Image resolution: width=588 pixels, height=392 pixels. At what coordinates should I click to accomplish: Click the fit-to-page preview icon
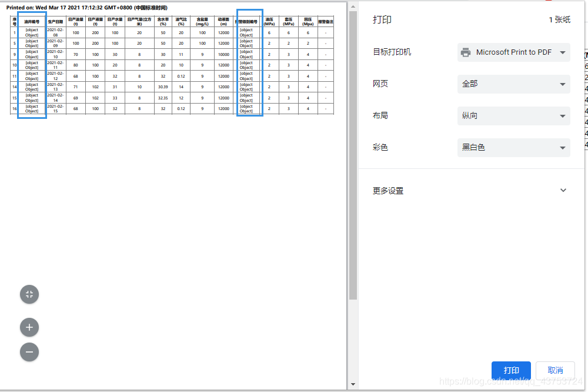(x=29, y=294)
